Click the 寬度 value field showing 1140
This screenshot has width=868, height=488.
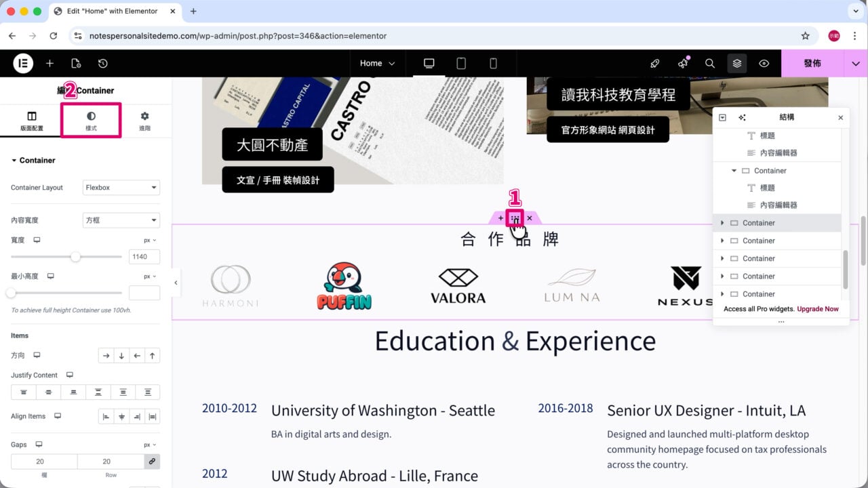pos(144,256)
